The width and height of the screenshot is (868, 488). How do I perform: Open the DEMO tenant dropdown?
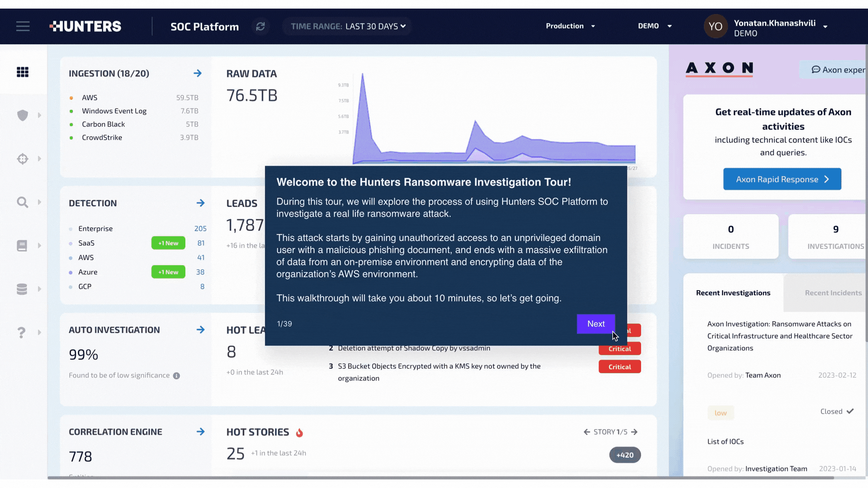(x=655, y=26)
